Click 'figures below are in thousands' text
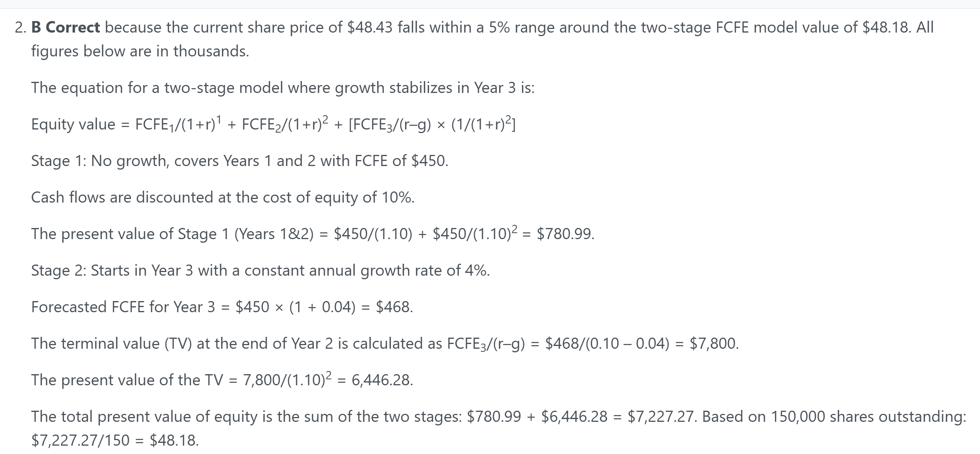This screenshot has width=980, height=454. 140,51
